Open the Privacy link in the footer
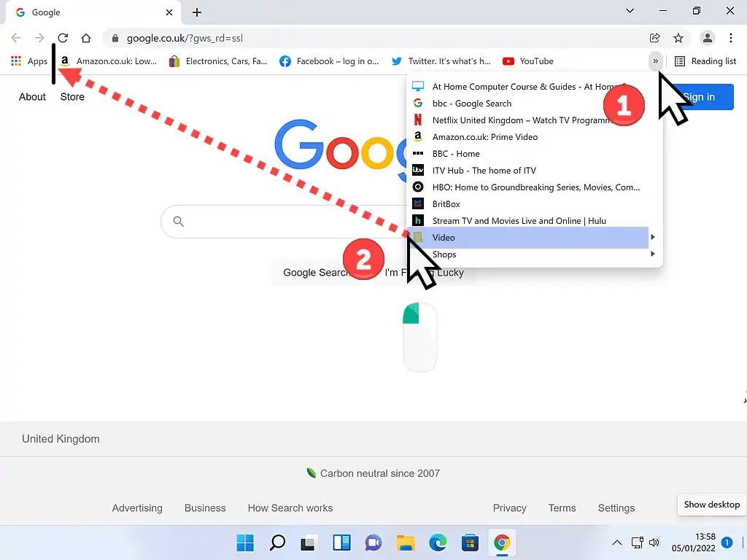The width and height of the screenshot is (747, 560). pos(509,507)
